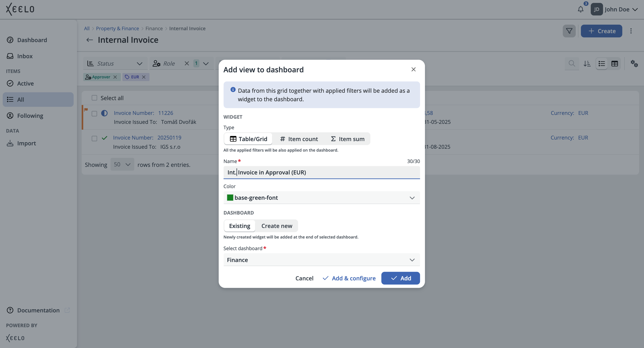Remove the Approver filter chip
The image size is (644, 348).
[115, 77]
